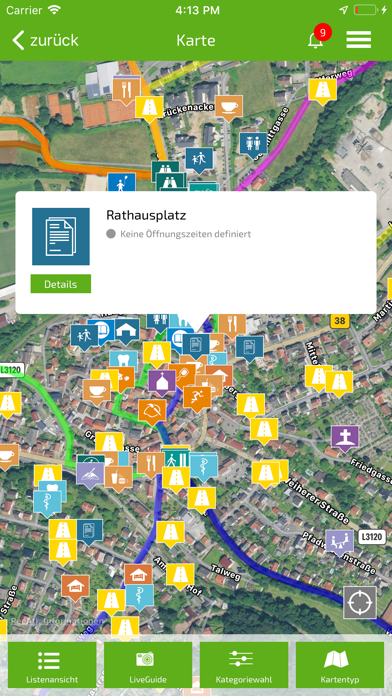
Task: Select the child-with-balloon marker
Action: point(121,183)
